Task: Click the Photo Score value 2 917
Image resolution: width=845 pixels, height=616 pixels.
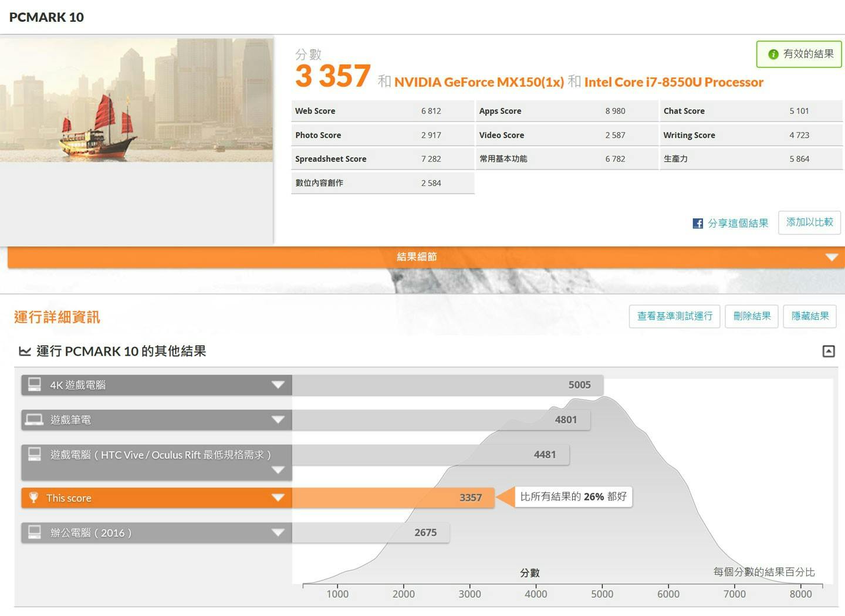Action: (x=431, y=135)
